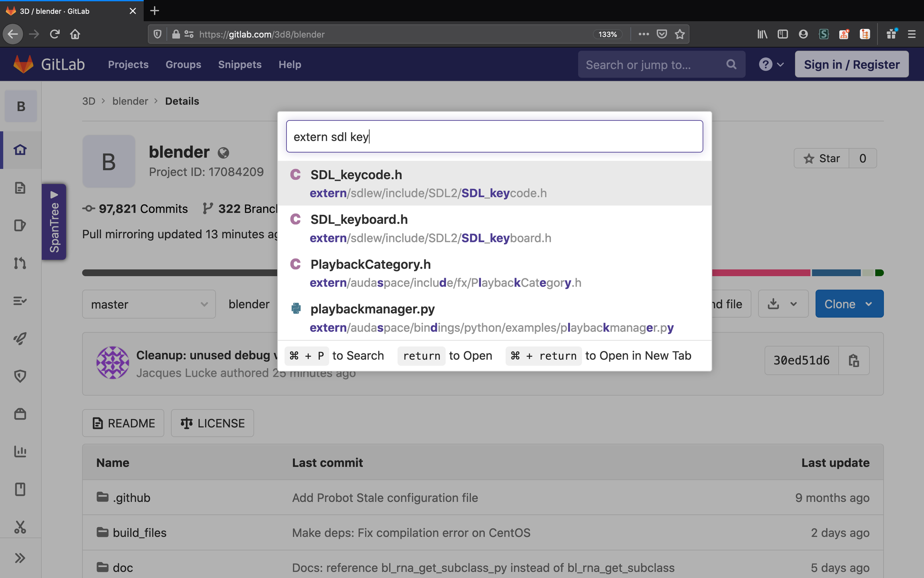This screenshot has height=578, width=924.
Task: Star the blender project
Action: pyautogui.click(x=821, y=158)
